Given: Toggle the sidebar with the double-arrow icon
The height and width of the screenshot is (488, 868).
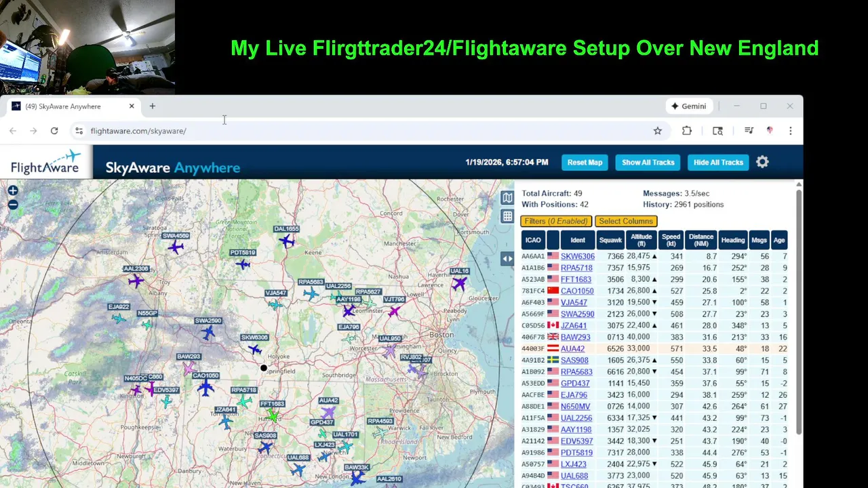Looking at the screenshot, I should pyautogui.click(x=507, y=258).
